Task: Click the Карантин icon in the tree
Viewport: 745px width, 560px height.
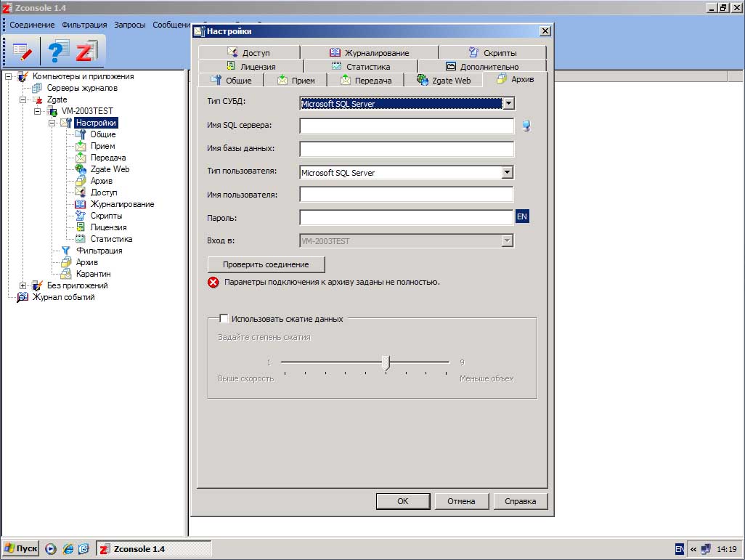Action: (x=65, y=274)
